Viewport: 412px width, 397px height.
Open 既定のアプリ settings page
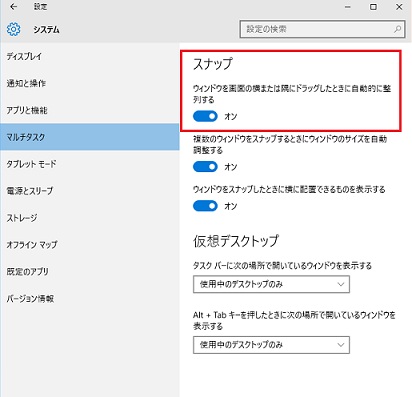(89, 271)
